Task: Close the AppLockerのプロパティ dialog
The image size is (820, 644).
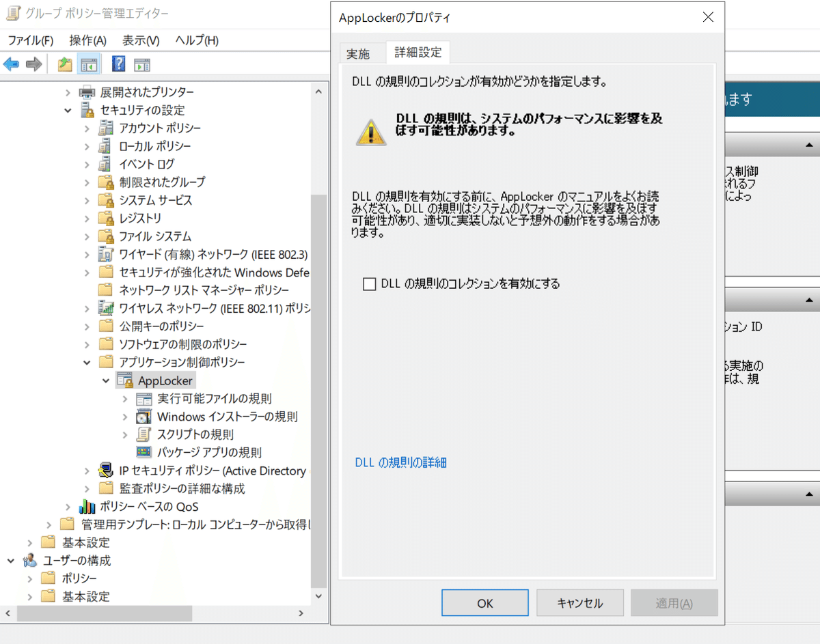Action: (x=708, y=18)
